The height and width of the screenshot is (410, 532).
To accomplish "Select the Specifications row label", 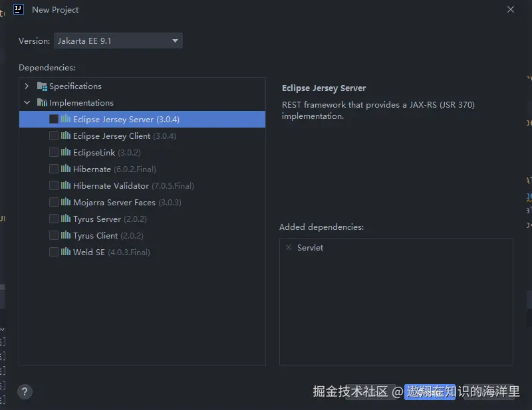I will (75, 86).
